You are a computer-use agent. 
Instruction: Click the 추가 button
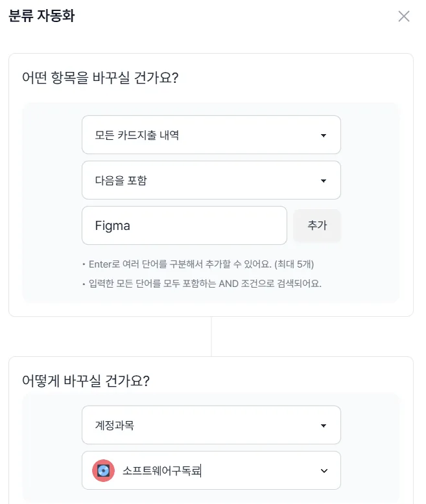pos(317,225)
